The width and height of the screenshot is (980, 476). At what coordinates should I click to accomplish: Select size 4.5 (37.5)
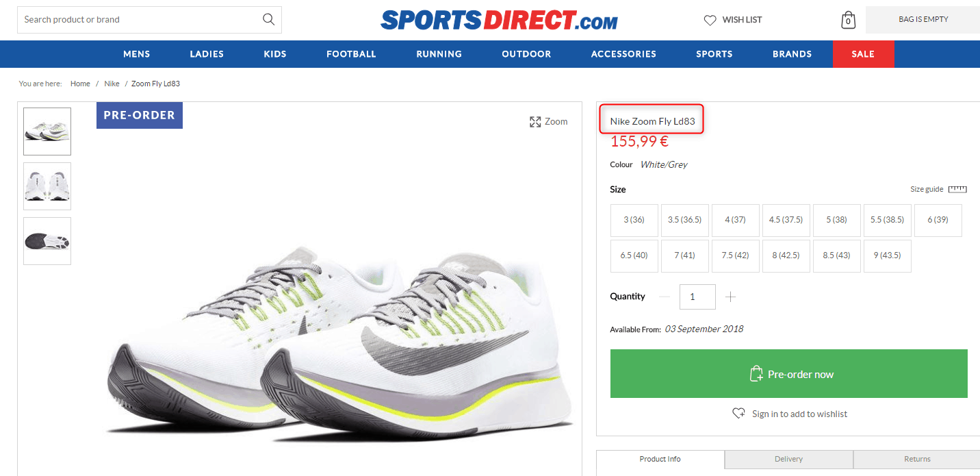[x=786, y=220]
